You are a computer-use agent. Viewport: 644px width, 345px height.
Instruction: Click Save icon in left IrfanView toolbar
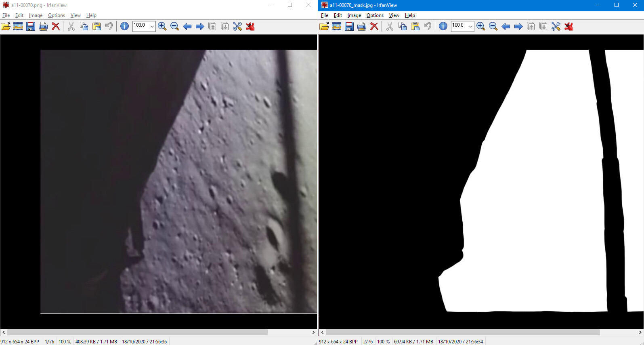pyautogui.click(x=31, y=26)
